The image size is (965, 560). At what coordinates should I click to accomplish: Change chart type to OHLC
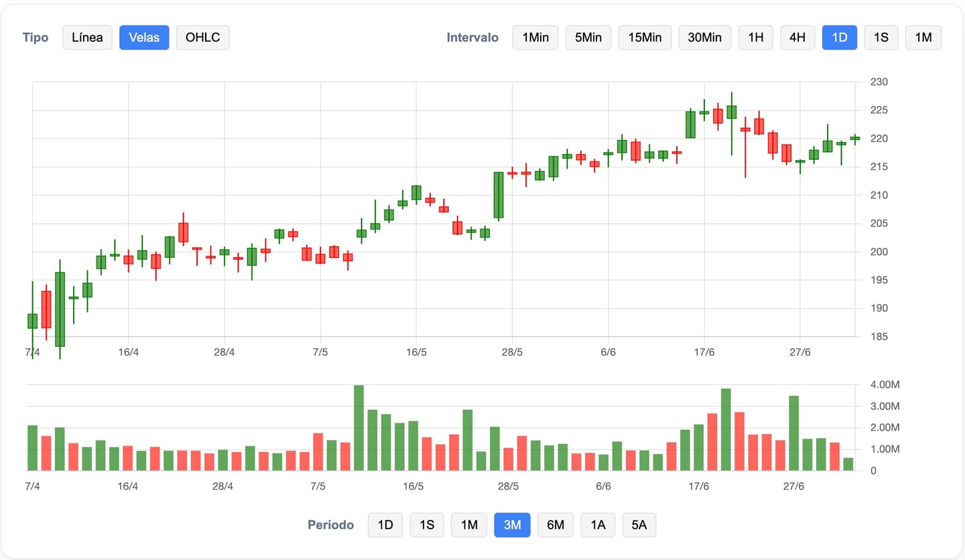click(x=202, y=38)
